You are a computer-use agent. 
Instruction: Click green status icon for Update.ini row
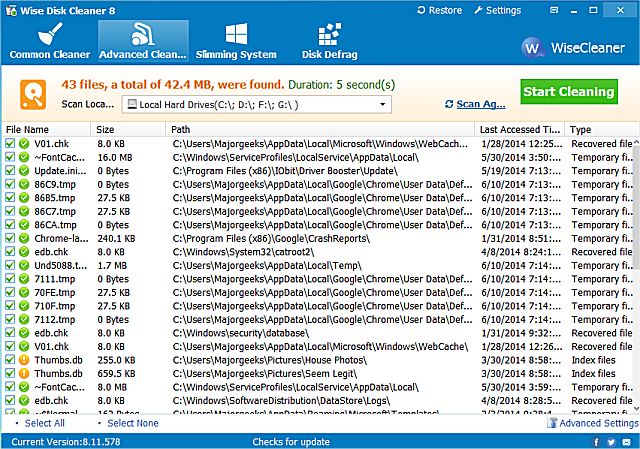[24, 171]
